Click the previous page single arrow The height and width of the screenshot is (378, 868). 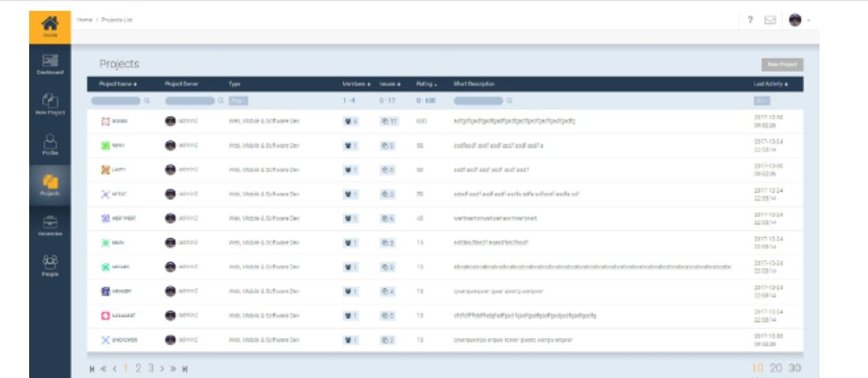click(115, 368)
